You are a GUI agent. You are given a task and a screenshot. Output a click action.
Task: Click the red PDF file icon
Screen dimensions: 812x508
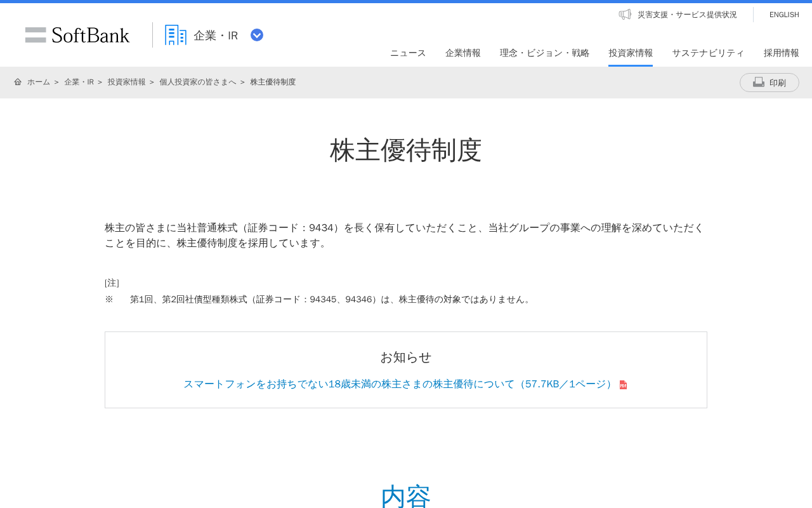tap(623, 385)
